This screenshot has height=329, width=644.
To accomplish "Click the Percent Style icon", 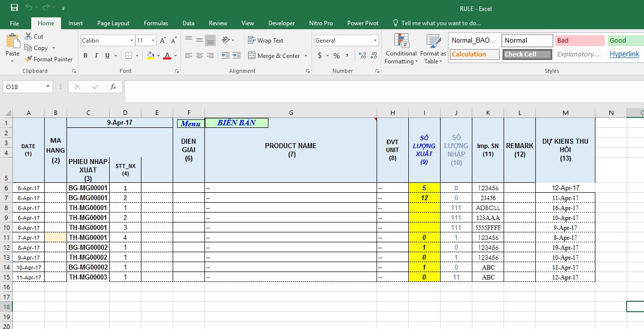I will (336, 56).
